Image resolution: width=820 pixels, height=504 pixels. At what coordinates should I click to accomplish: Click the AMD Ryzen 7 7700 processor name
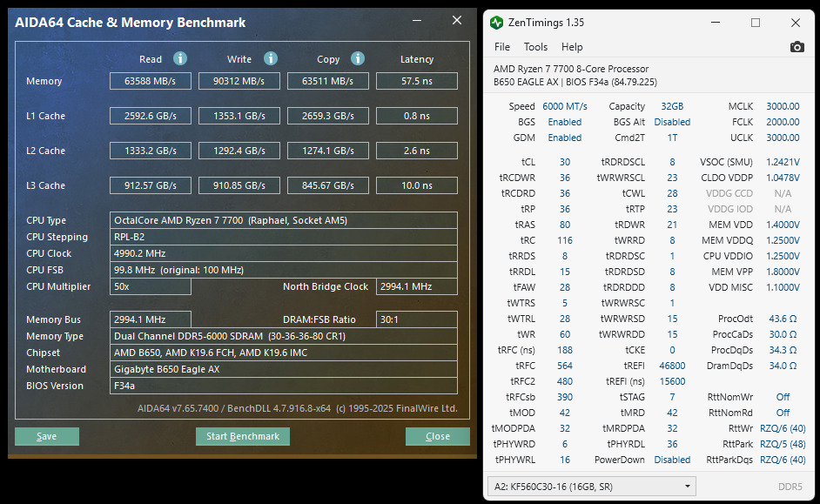(571, 69)
